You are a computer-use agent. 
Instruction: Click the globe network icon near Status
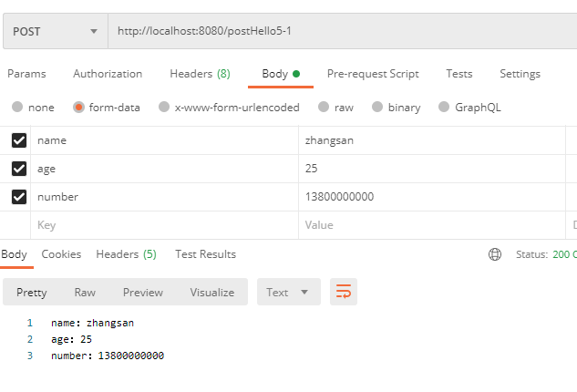pos(495,254)
